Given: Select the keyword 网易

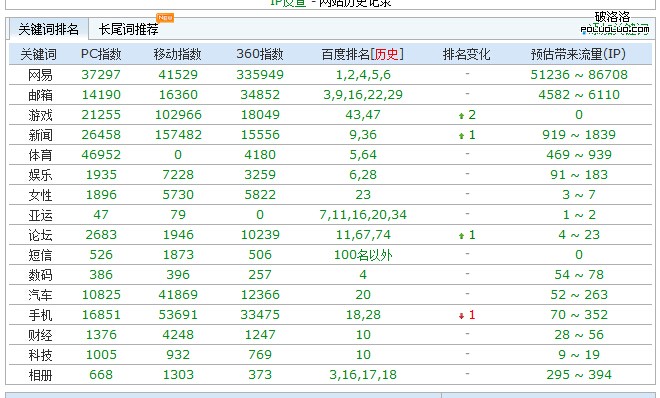Looking at the screenshot, I should point(40,75).
